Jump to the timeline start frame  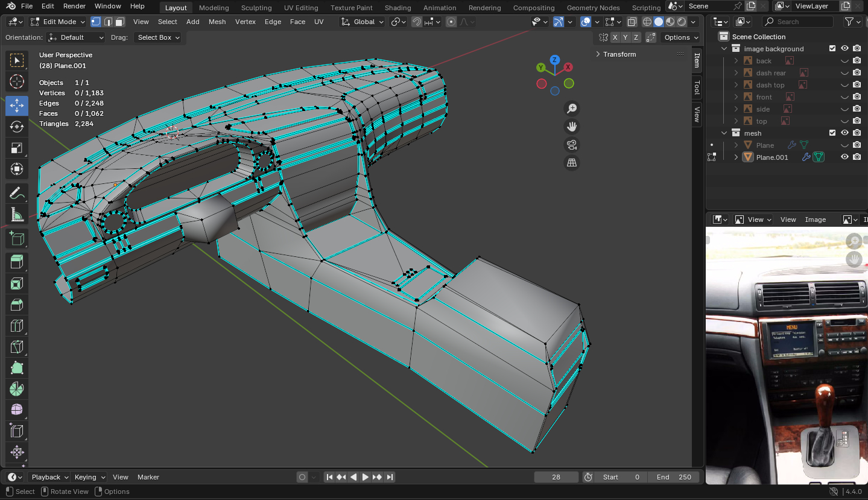tap(329, 477)
